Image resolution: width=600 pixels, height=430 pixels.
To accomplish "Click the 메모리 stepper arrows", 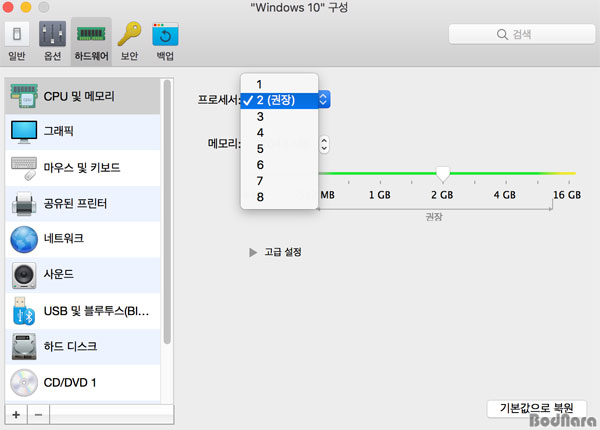I will pyautogui.click(x=324, y=144).
